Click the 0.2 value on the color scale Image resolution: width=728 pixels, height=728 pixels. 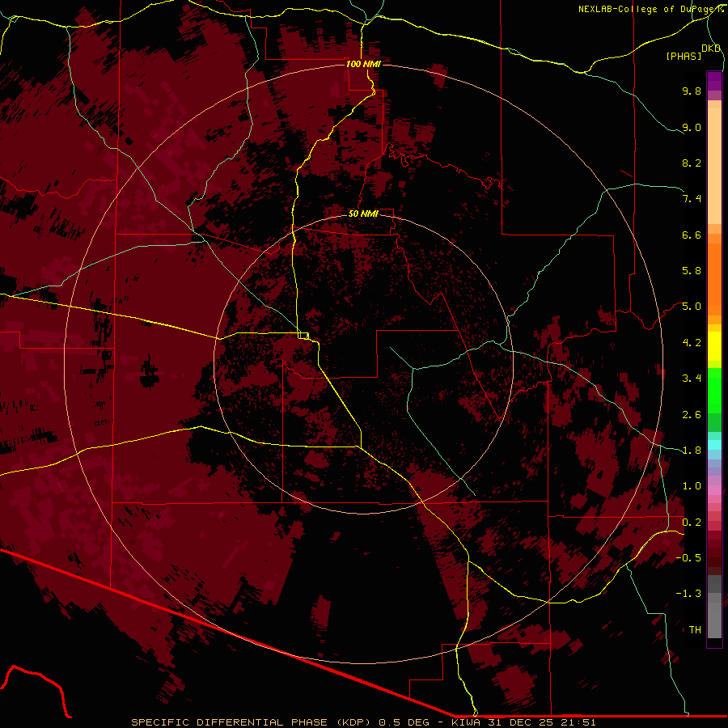click(692, 523)
